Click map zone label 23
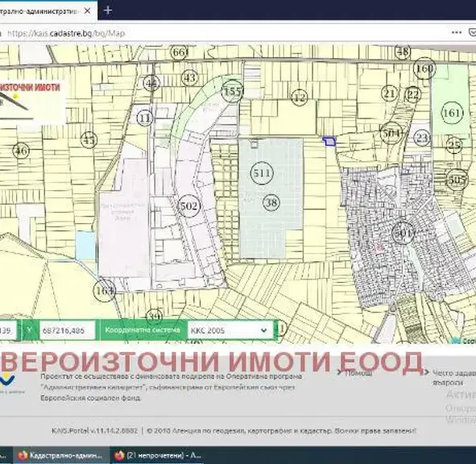476x464 pixels. pyautogui.click(x=422, y=139)
